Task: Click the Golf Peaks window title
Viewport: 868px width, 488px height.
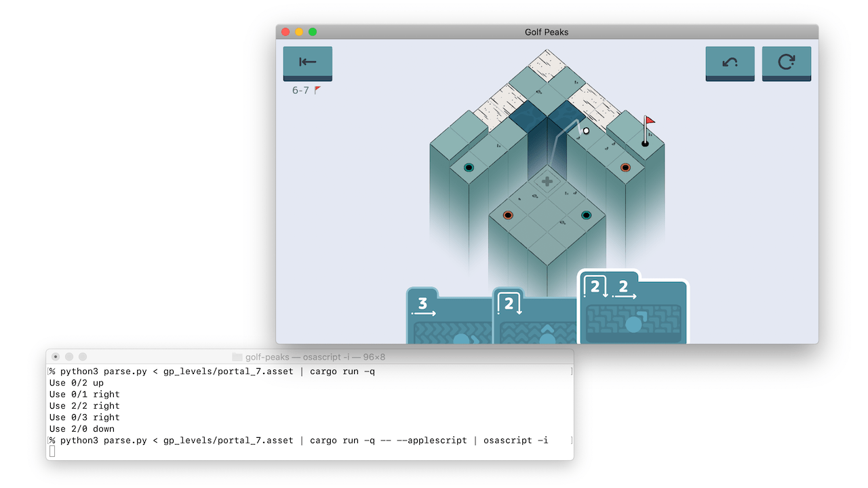Action: (547, 32)
